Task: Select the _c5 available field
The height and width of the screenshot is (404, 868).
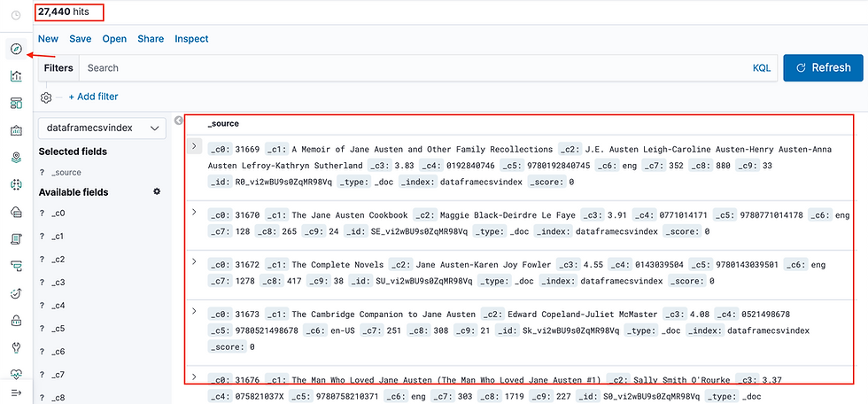Action: (58, 329)
